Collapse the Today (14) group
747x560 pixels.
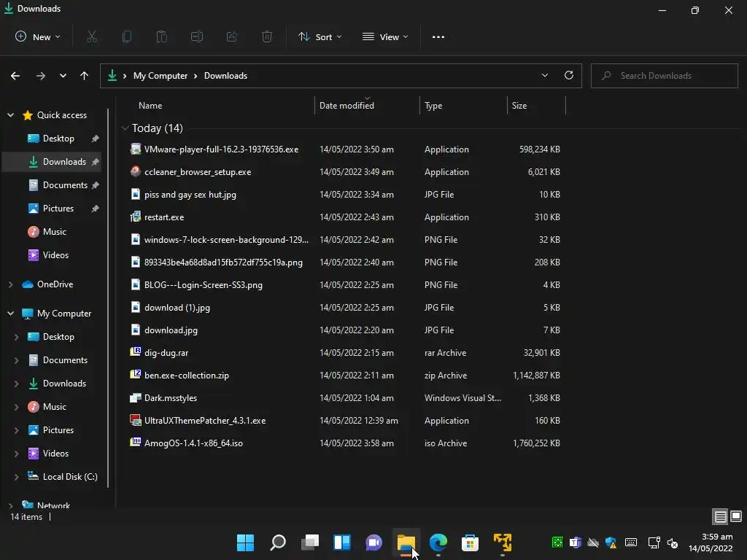[125, 128]
